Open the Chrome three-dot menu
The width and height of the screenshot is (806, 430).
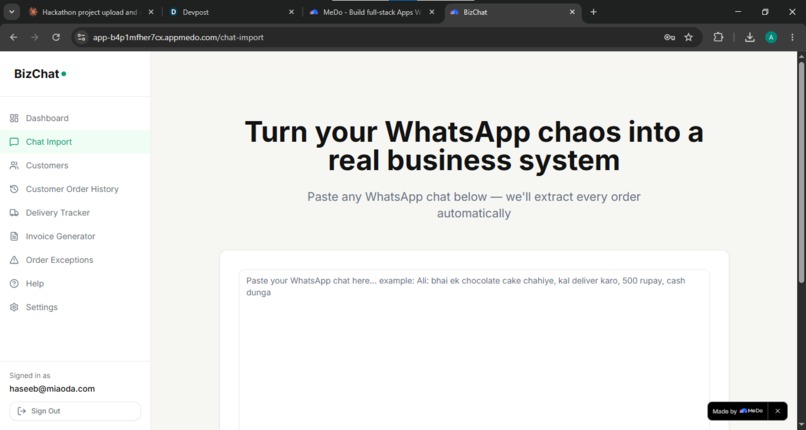(792, 37)
